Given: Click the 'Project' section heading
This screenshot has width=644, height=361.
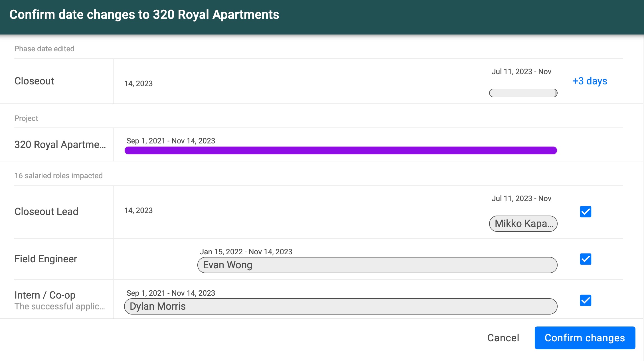Looking at the screenshot, I should tap(26, 118).
